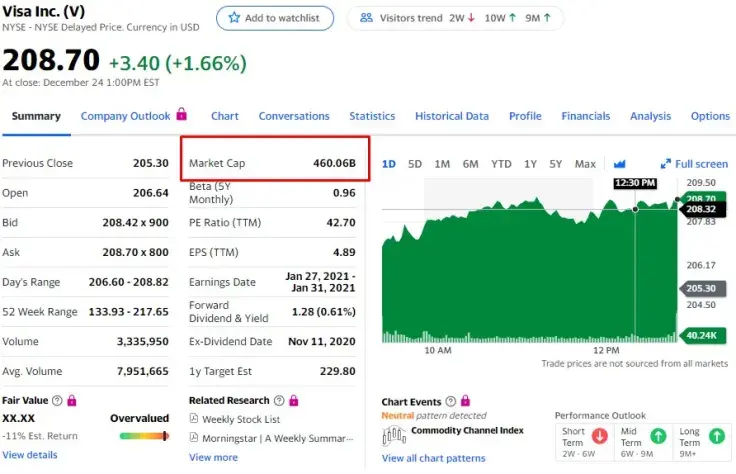The image size is (736, 474).
Task: Click the Fair Value overvalued gauge bar
Action: (144, 436)
